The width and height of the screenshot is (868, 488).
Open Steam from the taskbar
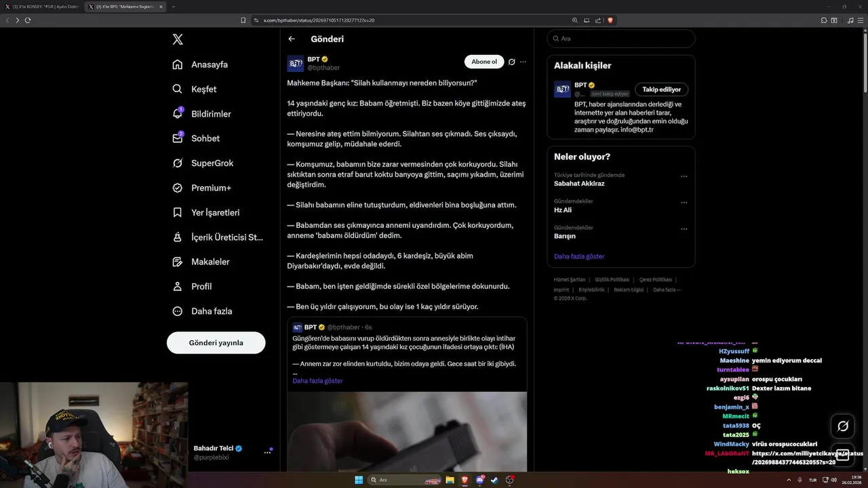point(495,480)
